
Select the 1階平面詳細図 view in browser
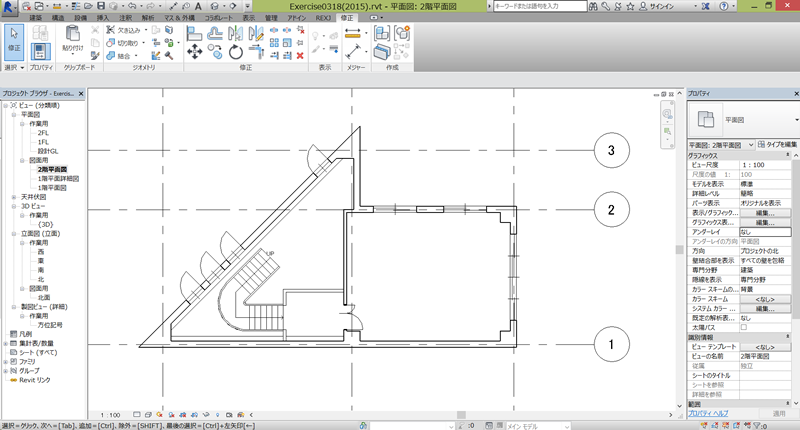pyautogui.click(x=58, y=179)
